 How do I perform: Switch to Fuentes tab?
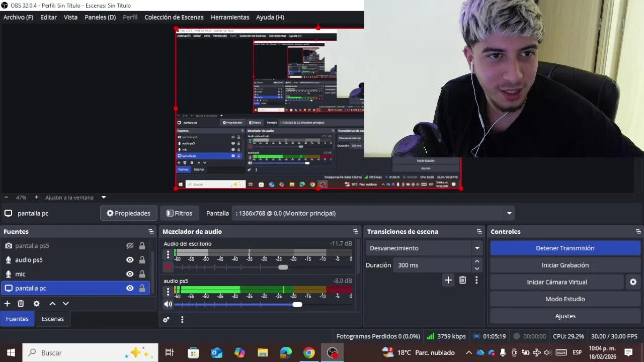click(17, 319)
